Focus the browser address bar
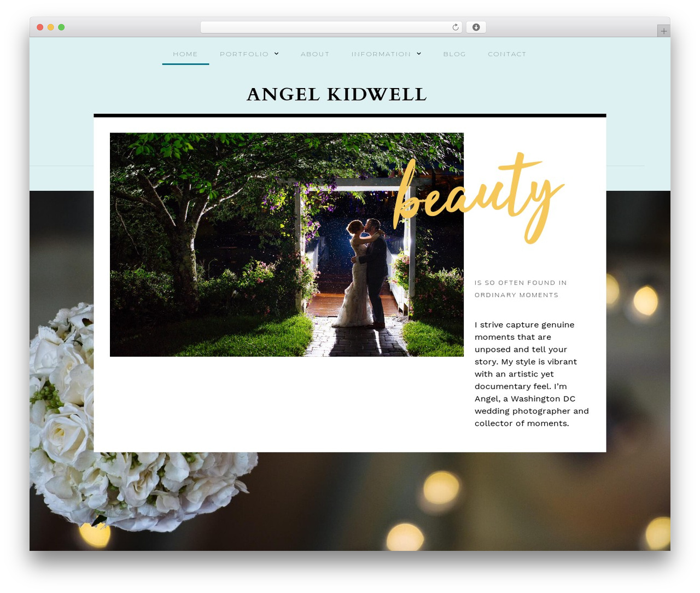This screenshot has width=700, height=593. [x=331, y=27]
